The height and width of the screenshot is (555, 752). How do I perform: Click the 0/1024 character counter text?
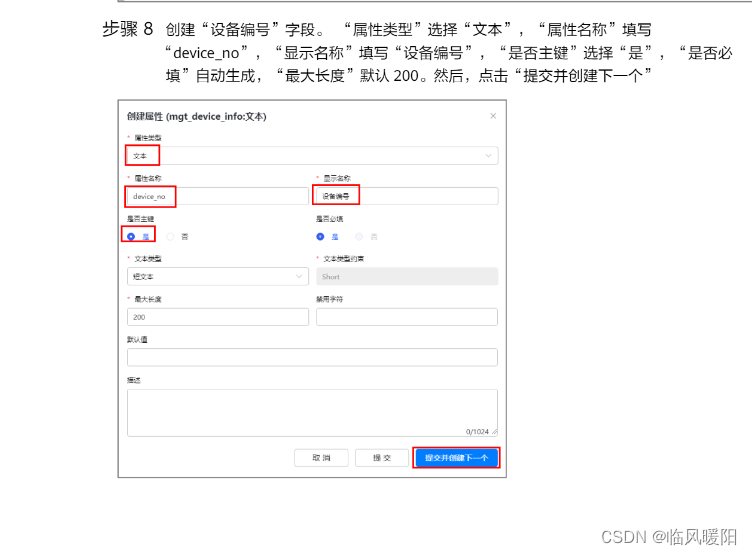coord(477,432)
